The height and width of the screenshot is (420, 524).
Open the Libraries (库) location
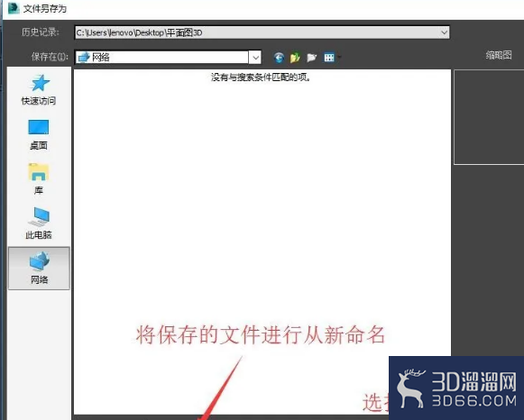(39, 178)
